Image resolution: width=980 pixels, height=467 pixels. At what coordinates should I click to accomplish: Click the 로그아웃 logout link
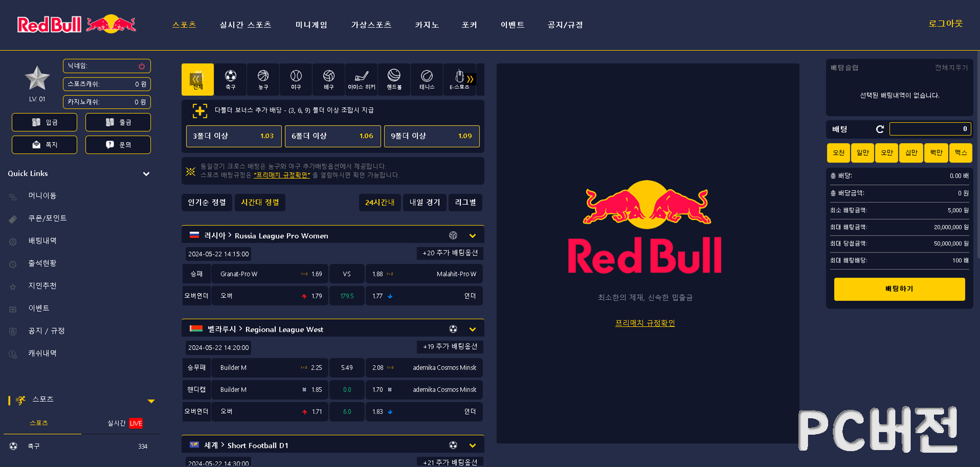click(946, 24)
